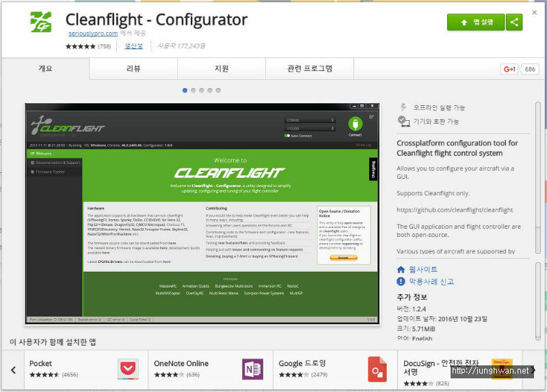Click Google Drawings' star rating (2479)
This screenshot has width=547, height=392.
pos(303,375)
